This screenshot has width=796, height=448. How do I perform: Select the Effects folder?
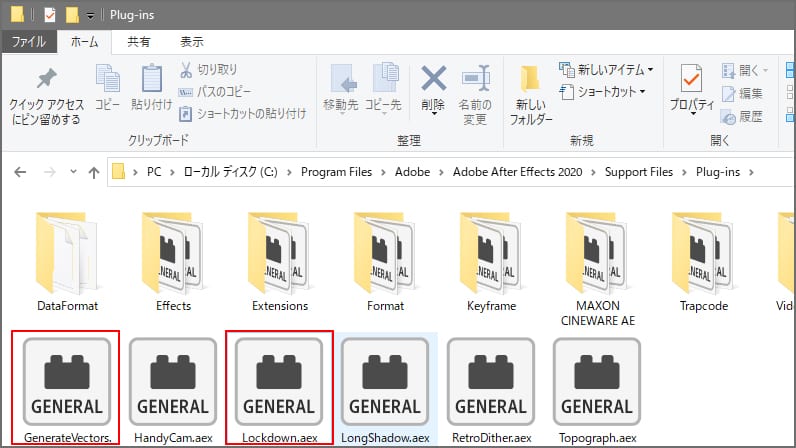[173, 262]
